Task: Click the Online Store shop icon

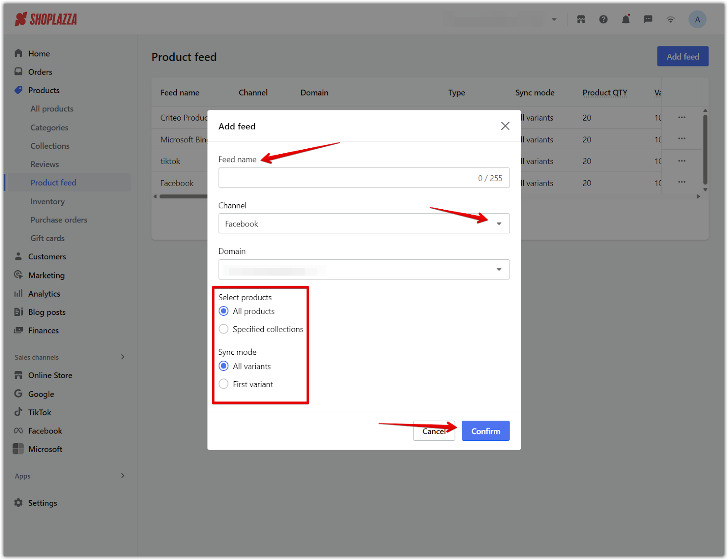Action: point(18,375)
